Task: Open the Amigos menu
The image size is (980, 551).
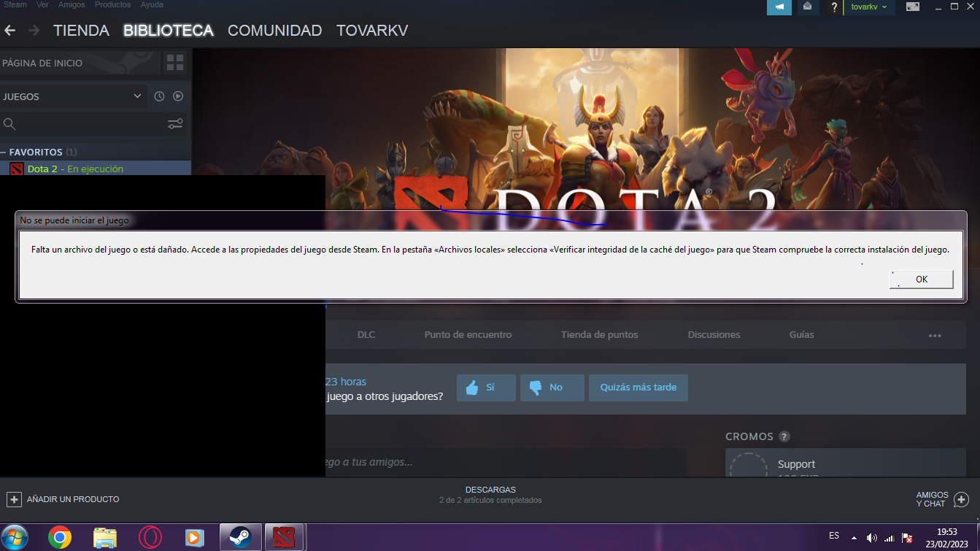Action: tap(72, 4)
